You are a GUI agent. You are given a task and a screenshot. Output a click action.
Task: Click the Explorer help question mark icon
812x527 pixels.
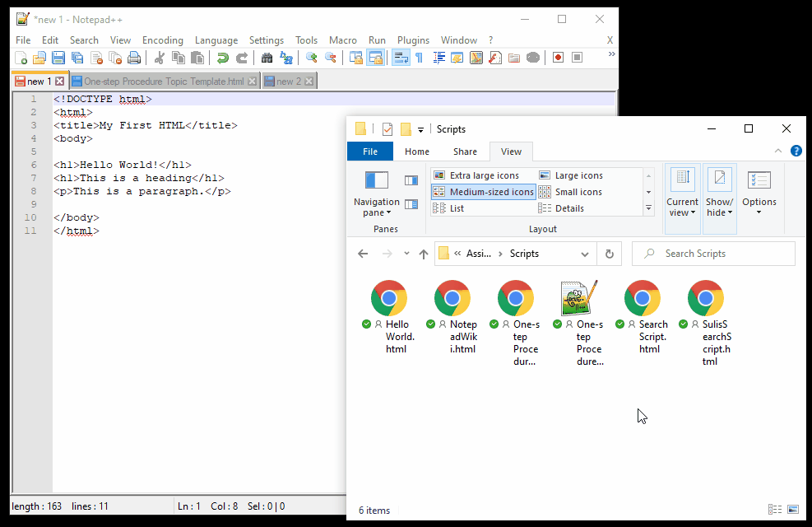(796, 151)
